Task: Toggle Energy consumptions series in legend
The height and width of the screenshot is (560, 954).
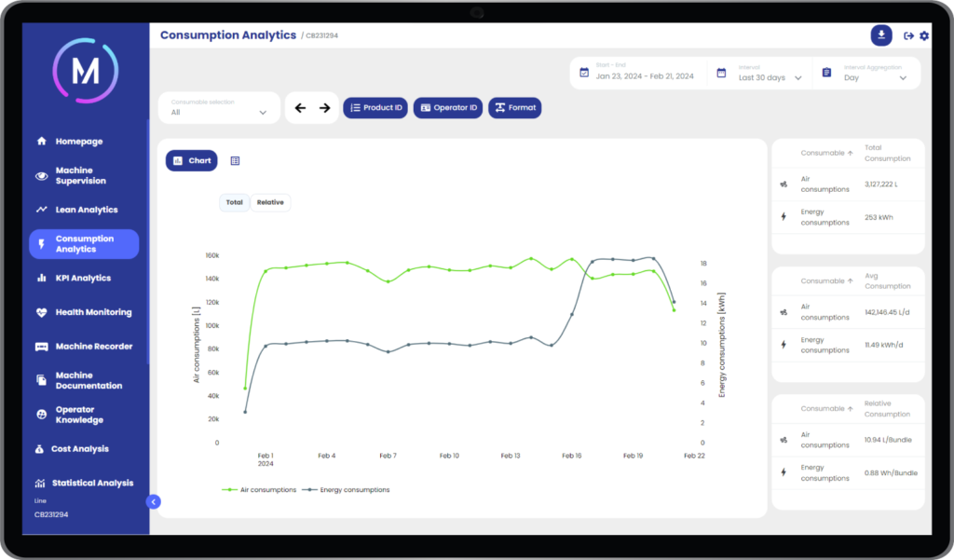Action: pyautogui.click(x=347, y=489)
